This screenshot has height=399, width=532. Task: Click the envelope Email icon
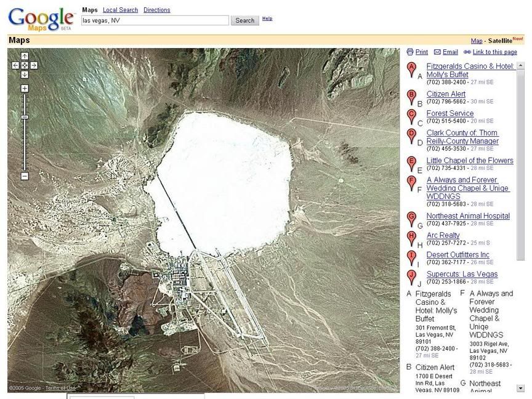[x=437, y=52]
